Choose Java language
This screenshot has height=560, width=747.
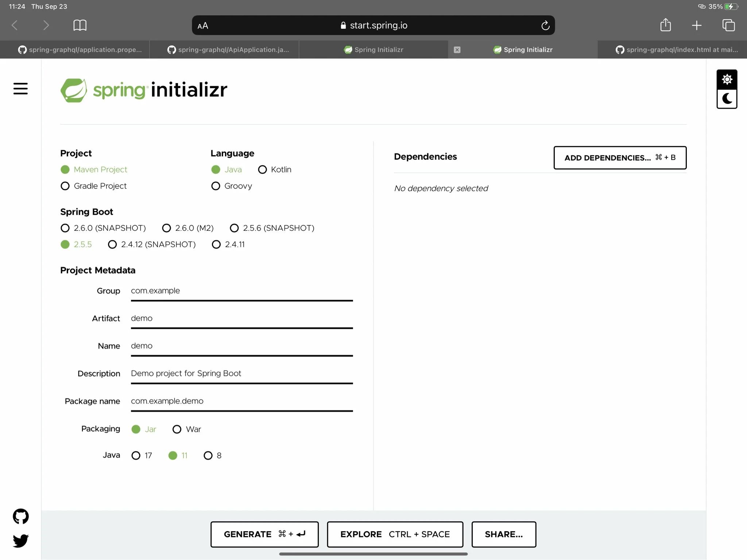point(226,170)
